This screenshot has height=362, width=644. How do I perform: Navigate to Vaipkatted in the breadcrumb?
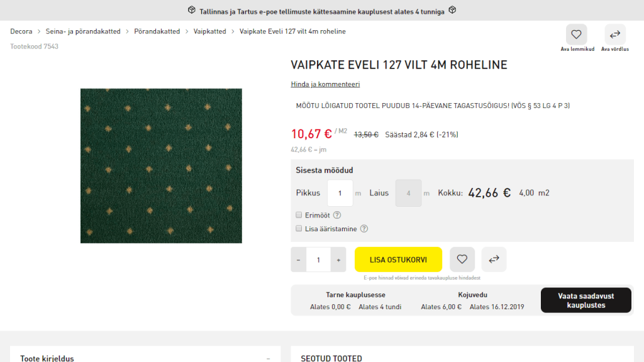209,31
